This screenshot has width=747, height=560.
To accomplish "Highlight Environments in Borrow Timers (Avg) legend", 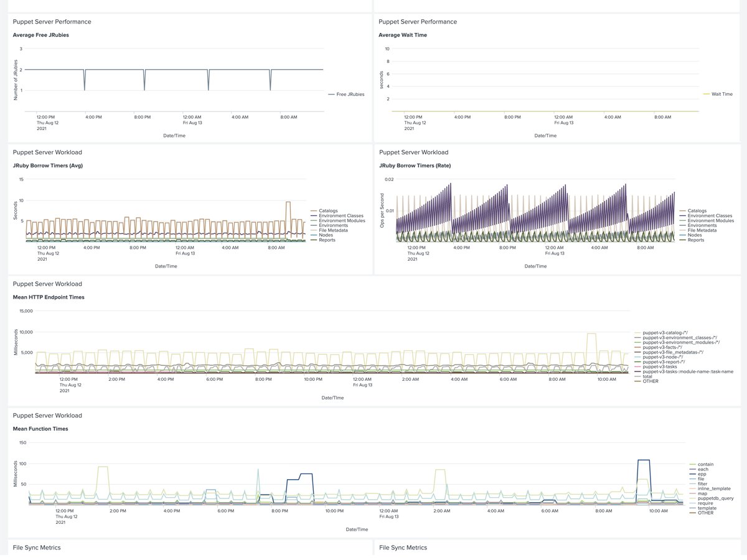I will tap(328, 225).
